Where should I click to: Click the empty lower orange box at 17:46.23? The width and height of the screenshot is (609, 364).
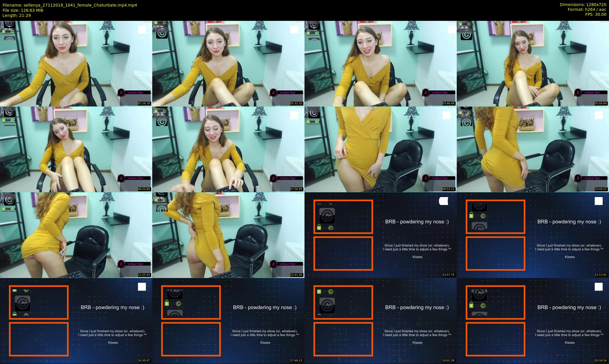(x=191, y=339)
